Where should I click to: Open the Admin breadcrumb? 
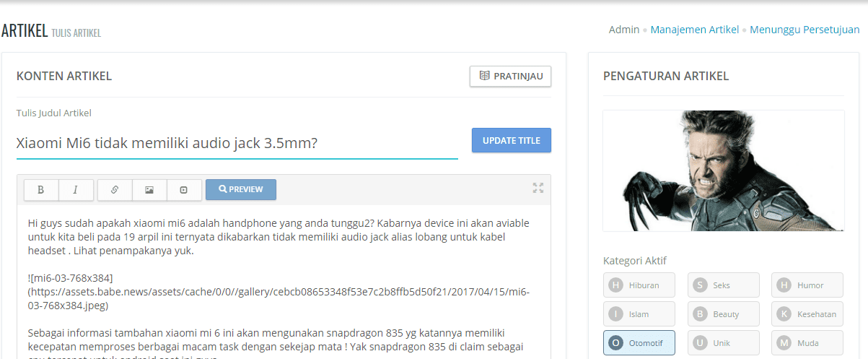coord(624,30)
